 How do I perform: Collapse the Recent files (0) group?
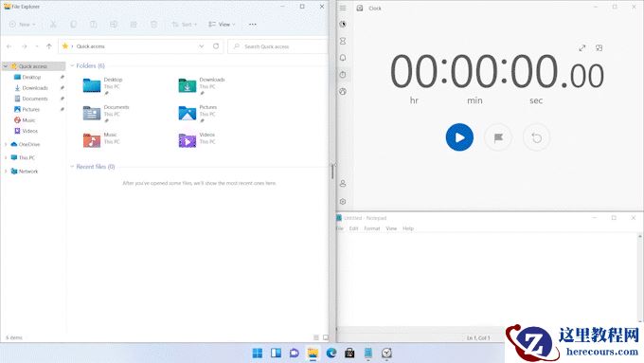[x=72, y=167]
